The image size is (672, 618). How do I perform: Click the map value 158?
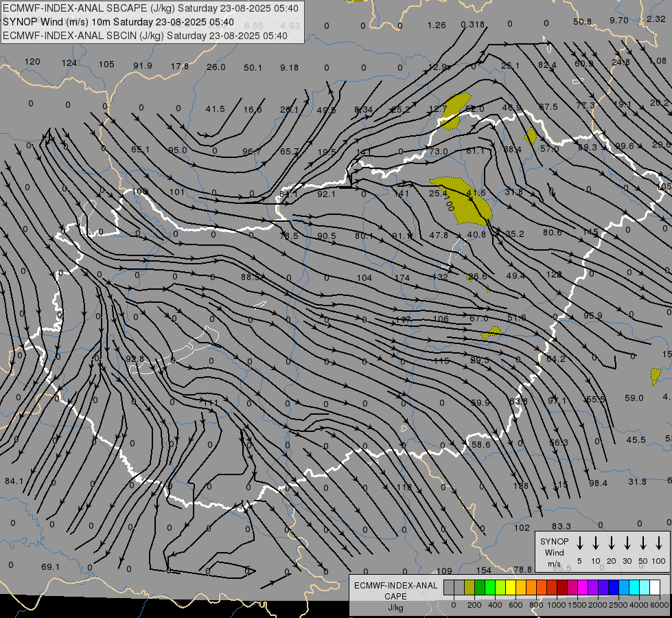click(x=521, y=486)
